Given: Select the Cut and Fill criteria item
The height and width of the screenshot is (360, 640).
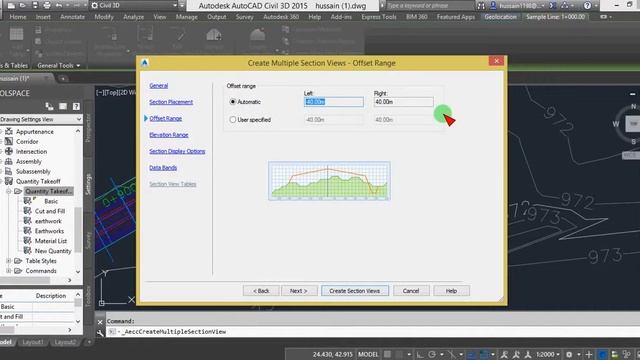Looking at the screenshot, I should click(50, 211).
